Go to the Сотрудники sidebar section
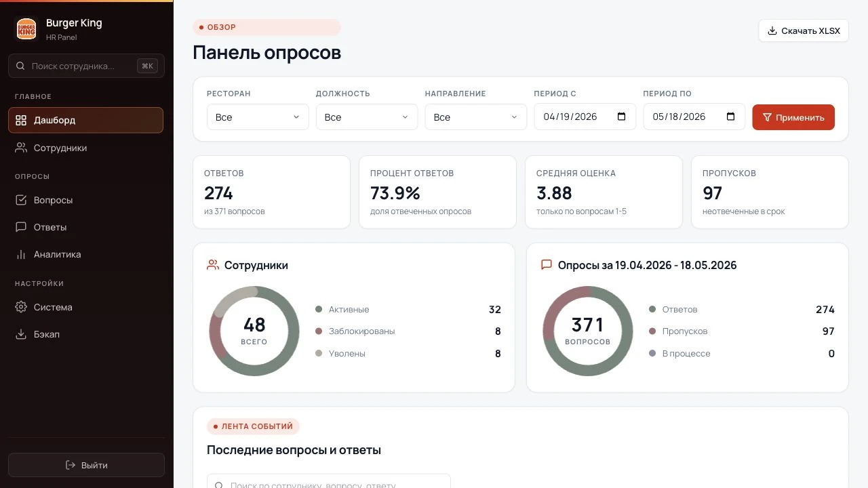This screenshot has height=488, width=868. click(86, 148)
